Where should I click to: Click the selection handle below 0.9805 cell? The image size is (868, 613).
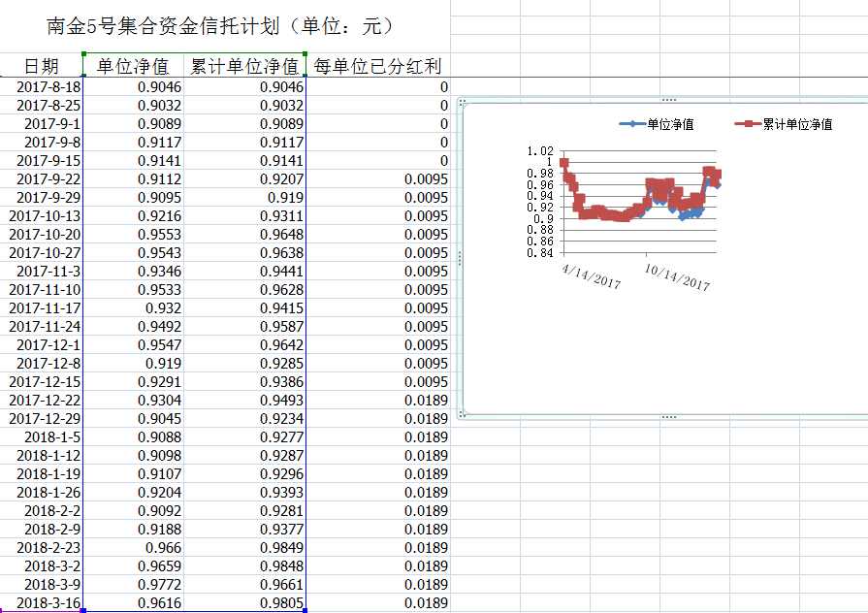coord(306,610)
